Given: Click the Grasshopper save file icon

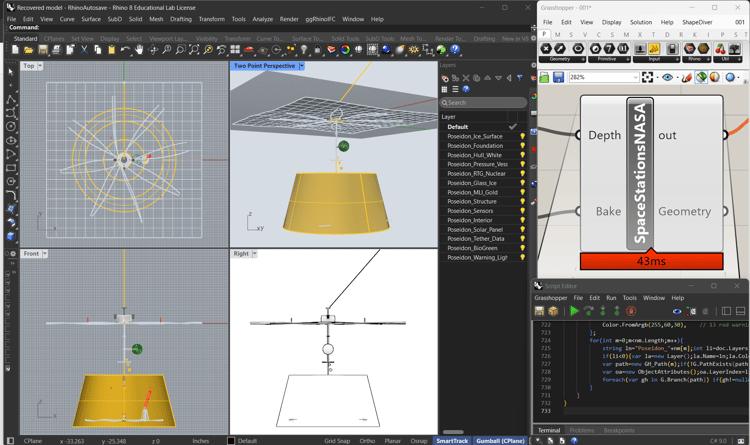Looking at the screenshot, I should click(559, 77).
